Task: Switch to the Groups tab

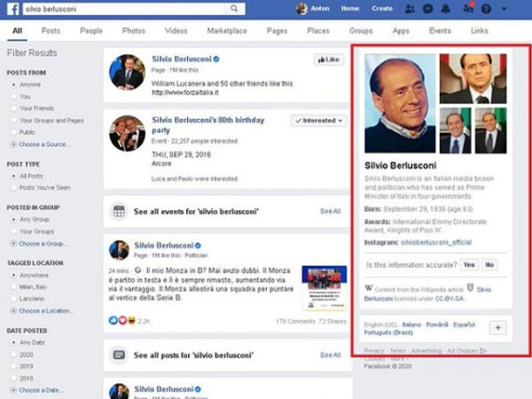Action: pos(361,31)
